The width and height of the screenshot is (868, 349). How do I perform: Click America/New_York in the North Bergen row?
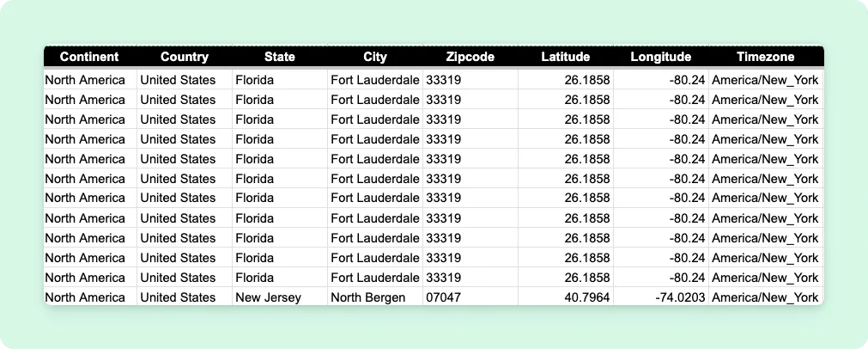766,297
